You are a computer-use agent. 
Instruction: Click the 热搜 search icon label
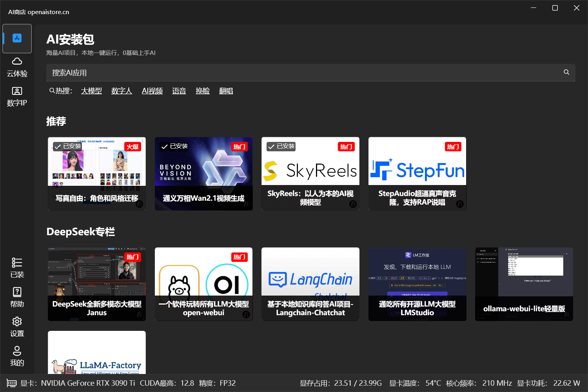click(x=61, y=91)
